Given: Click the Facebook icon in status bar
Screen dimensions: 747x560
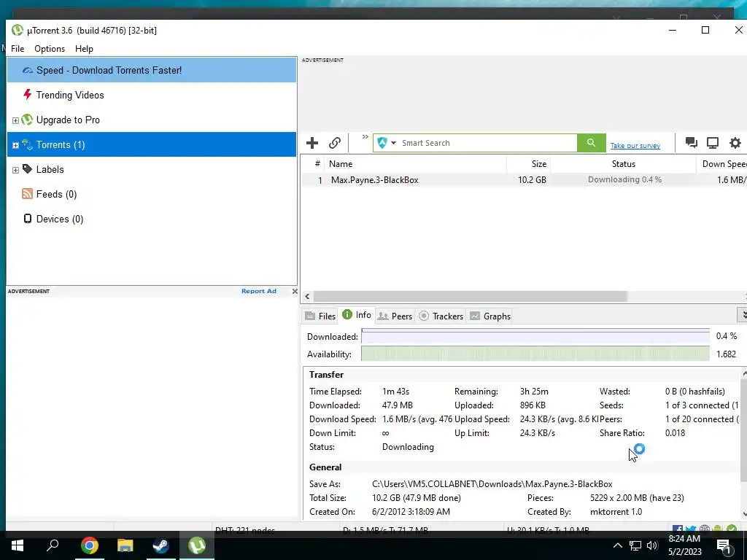Looking at the screenshot, I should point(677,529).
